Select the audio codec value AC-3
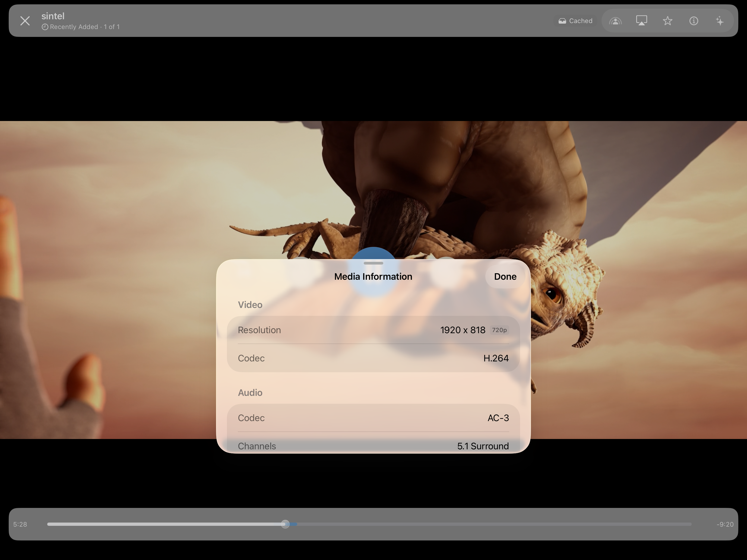This screenshot has height=560, width=747. (498, 418)
